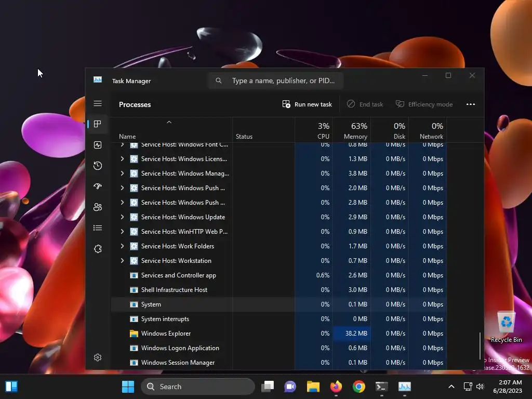
Task: Expand Service Host: Windows Licens... row
Action: point(122,159)
